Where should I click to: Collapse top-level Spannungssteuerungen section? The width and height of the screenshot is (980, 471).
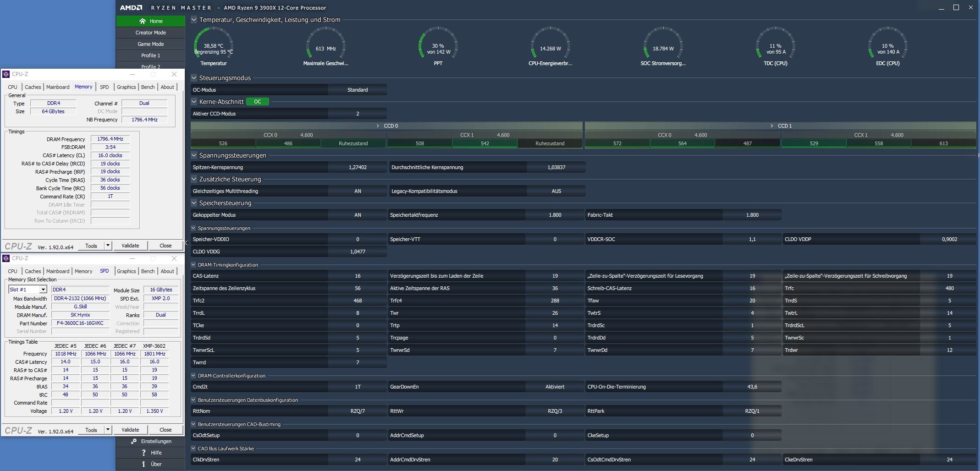pyautogui.click(x=194, y=155)
